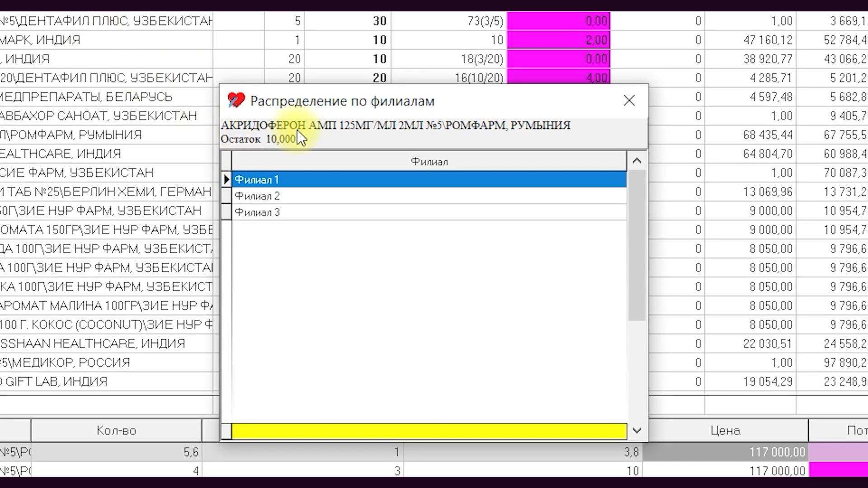Click the Кол-во column header
This screenshot has width=868, height=488.
click(116, 430)
